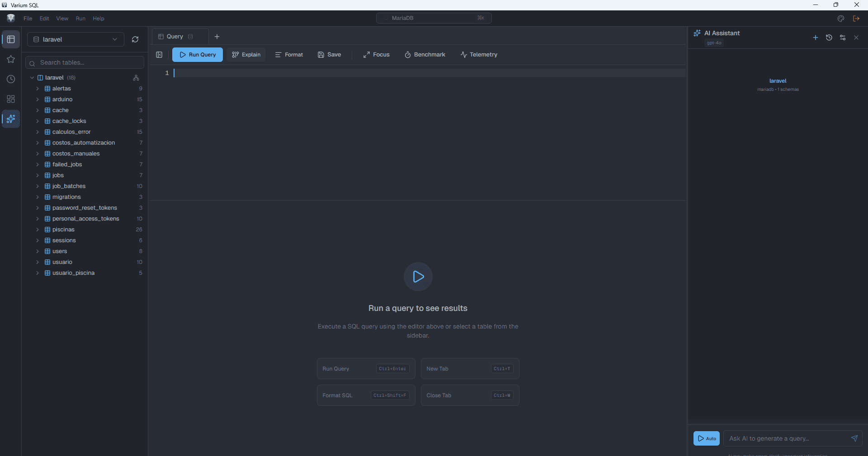The height and width of the screenshot is (456, 868).
Task: Expand the users table
Action: tap(38, 251)
